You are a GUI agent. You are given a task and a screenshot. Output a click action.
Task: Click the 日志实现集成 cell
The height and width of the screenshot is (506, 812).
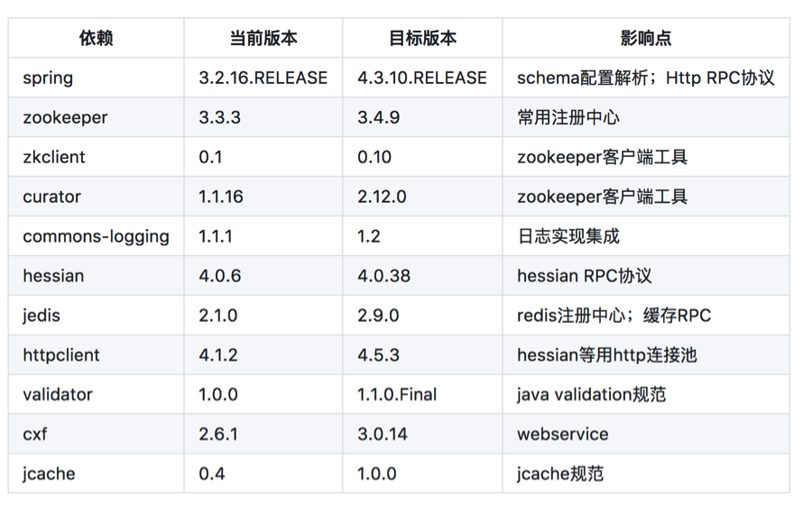646,236
